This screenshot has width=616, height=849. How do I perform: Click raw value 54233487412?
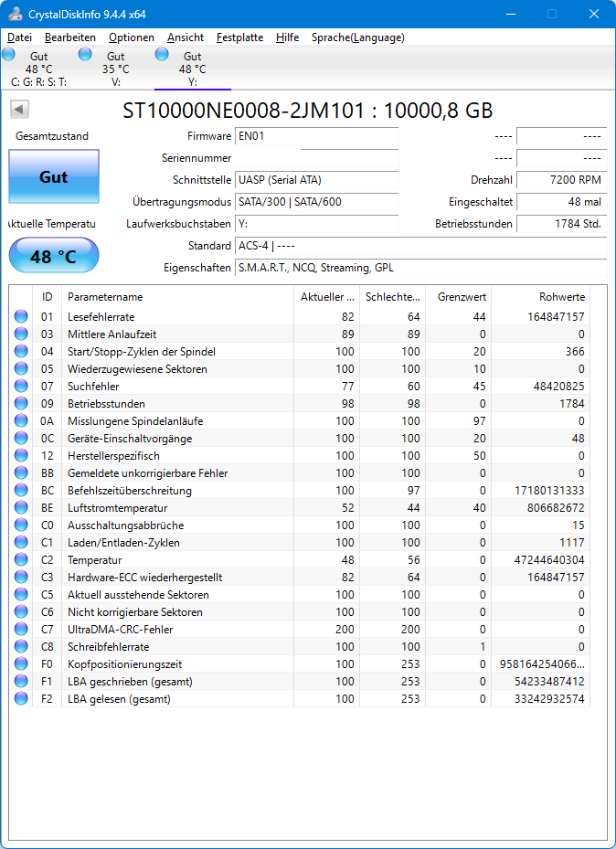pos(549,681)
